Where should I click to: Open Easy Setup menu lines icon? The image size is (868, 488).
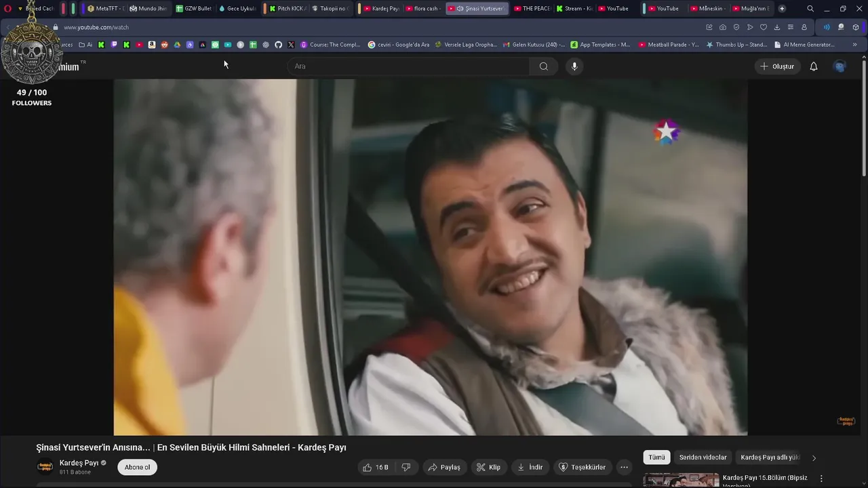[x=791, y=27]
